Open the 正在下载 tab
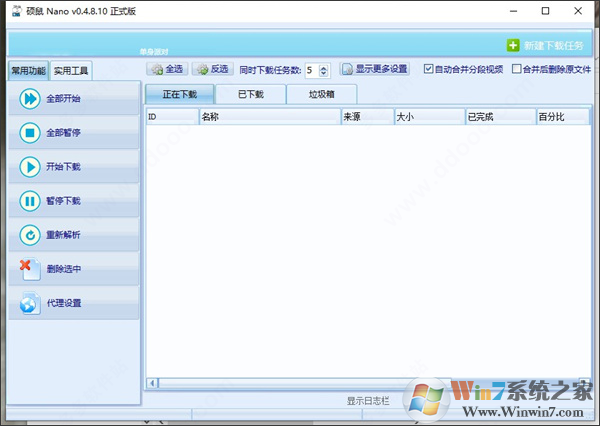Viewport: 600px width, 426px height. coord(179,94)
